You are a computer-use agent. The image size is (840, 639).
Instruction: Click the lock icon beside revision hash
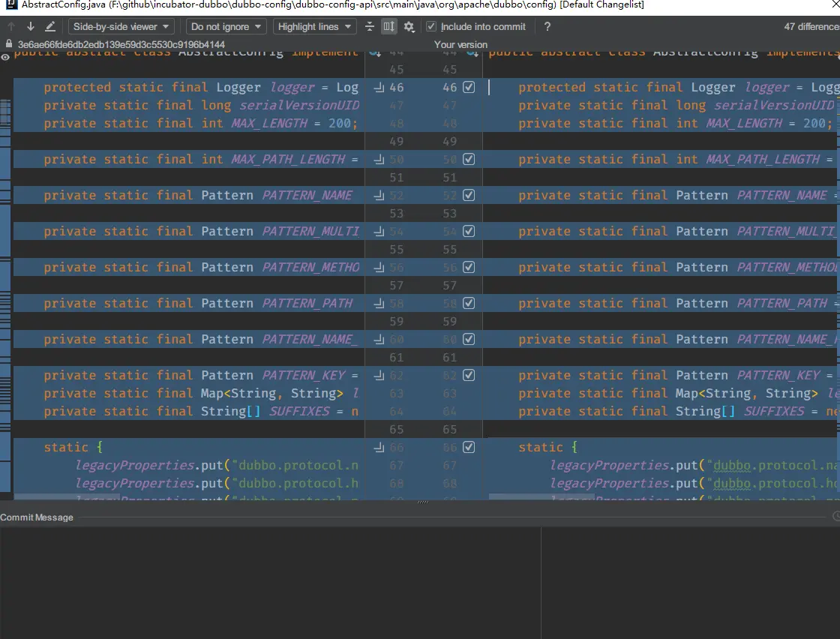[8, 44]
